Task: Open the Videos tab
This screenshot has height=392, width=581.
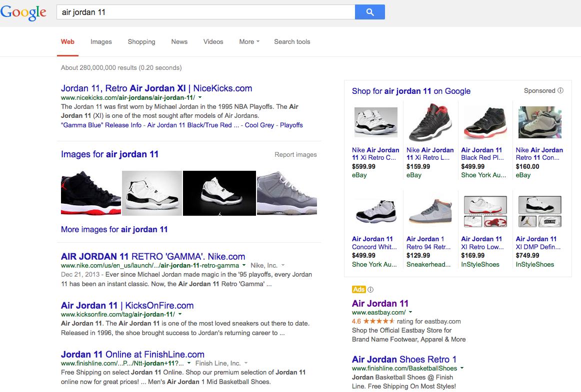Action: coord(213,42)
